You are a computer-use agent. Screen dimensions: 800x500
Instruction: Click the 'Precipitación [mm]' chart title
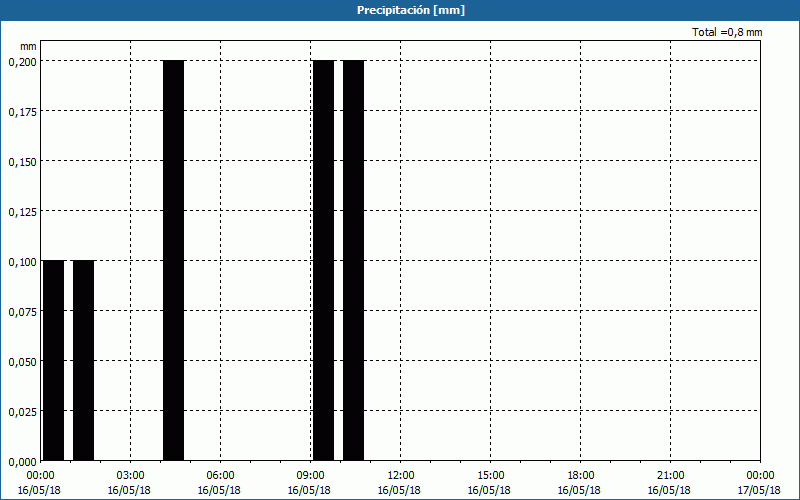(411, 10)
